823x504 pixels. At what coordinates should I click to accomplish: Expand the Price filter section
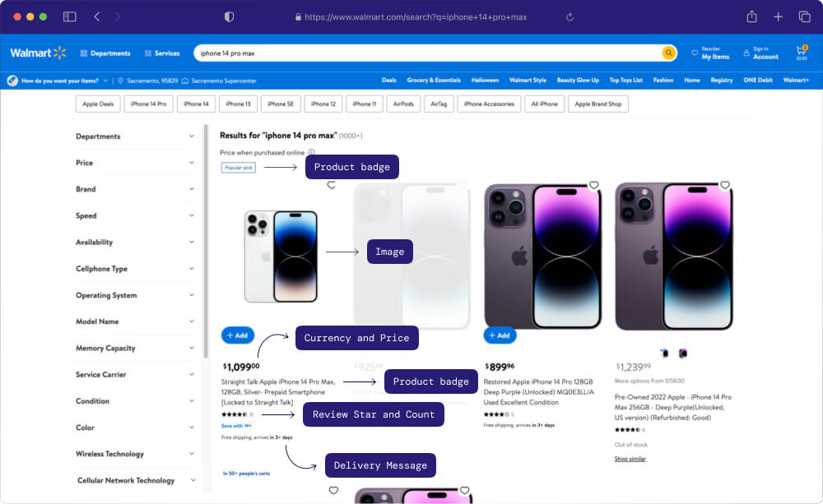coord(136,163)
